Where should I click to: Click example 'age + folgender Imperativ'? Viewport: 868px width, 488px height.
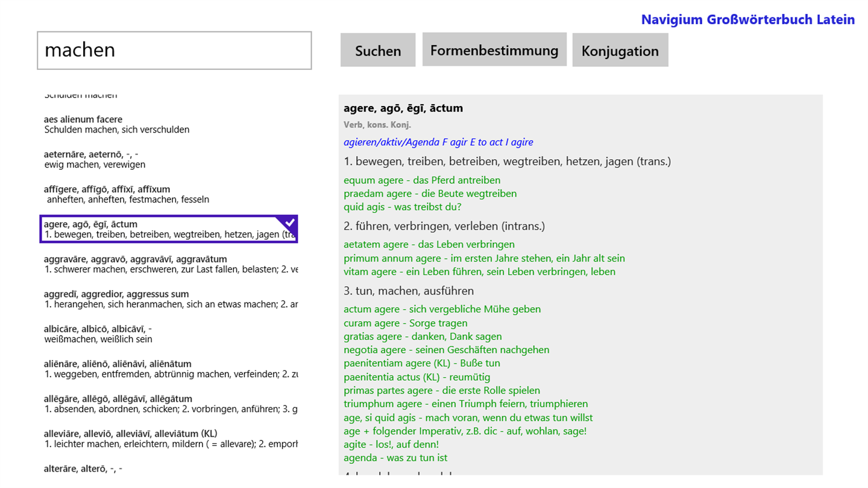point(465,431)
